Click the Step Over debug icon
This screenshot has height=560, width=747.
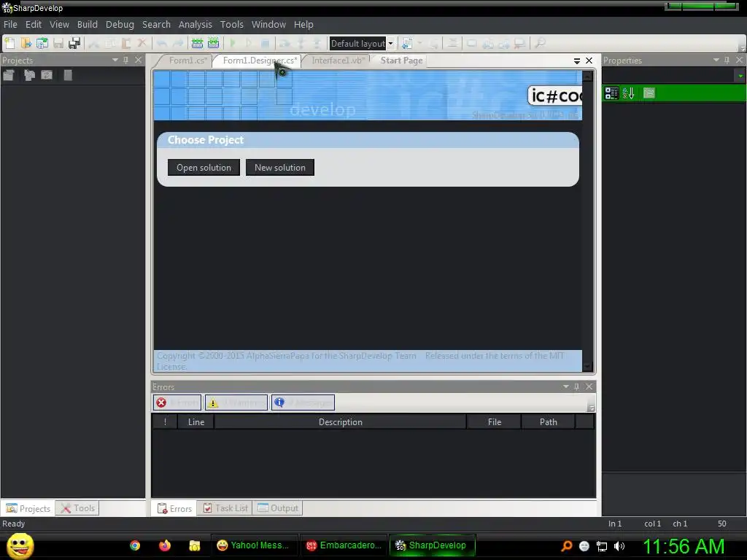tap(285, 43)
